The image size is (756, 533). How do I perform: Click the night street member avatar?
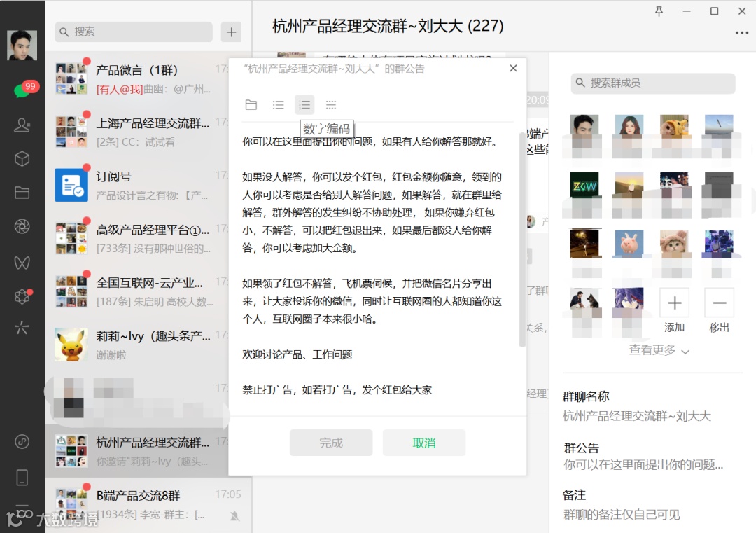point(584,244)
